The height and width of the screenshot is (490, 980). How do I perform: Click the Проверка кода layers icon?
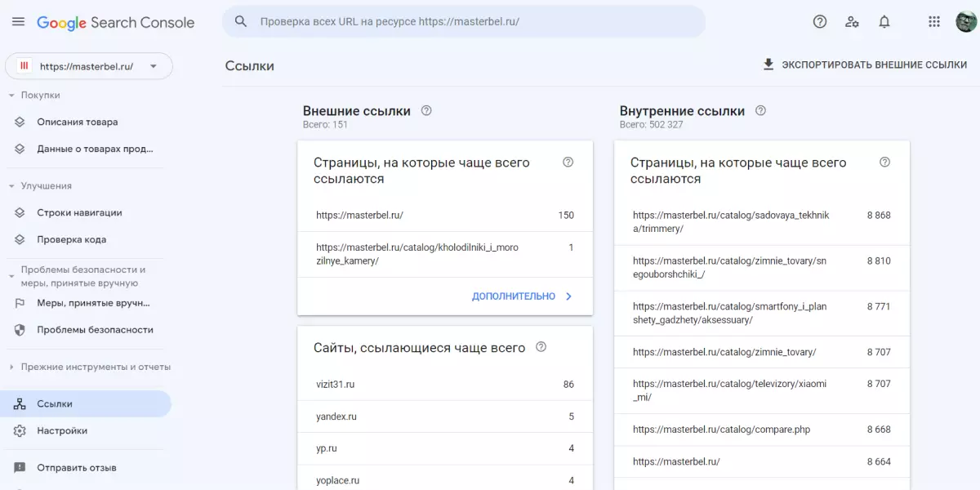(20, 239)
